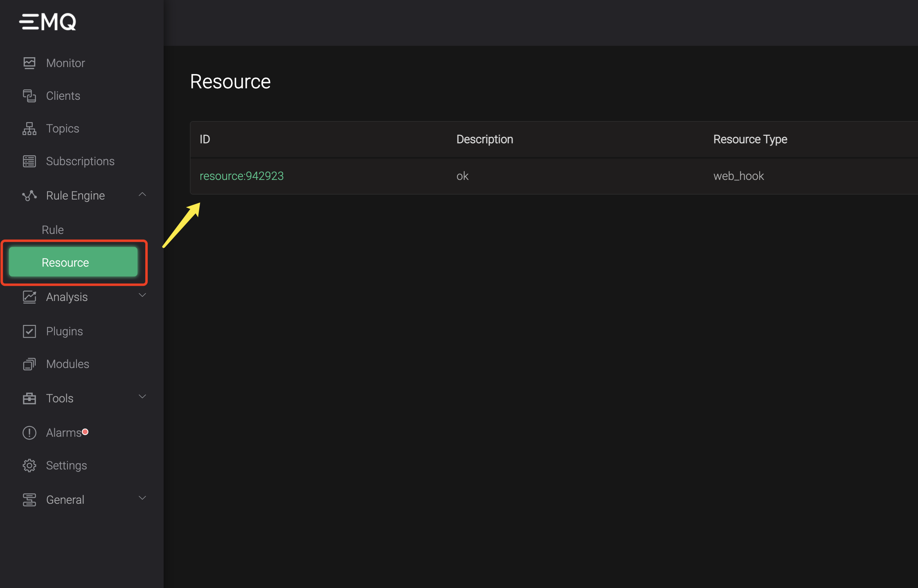This screenshot has width=918, height=588.
Task: Go to the Clients page
Action: click(63, 96)
